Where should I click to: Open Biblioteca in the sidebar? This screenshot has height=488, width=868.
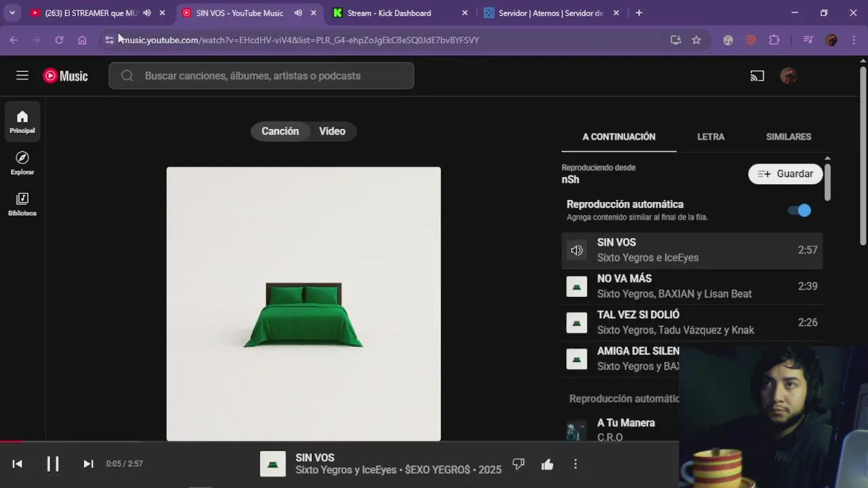tap(22, 204)
